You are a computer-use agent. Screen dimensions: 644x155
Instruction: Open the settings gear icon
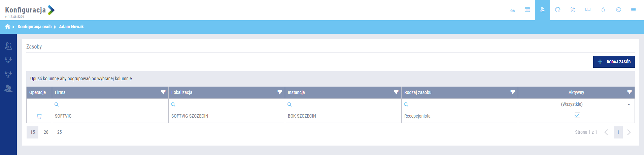[x=618, y=10]
